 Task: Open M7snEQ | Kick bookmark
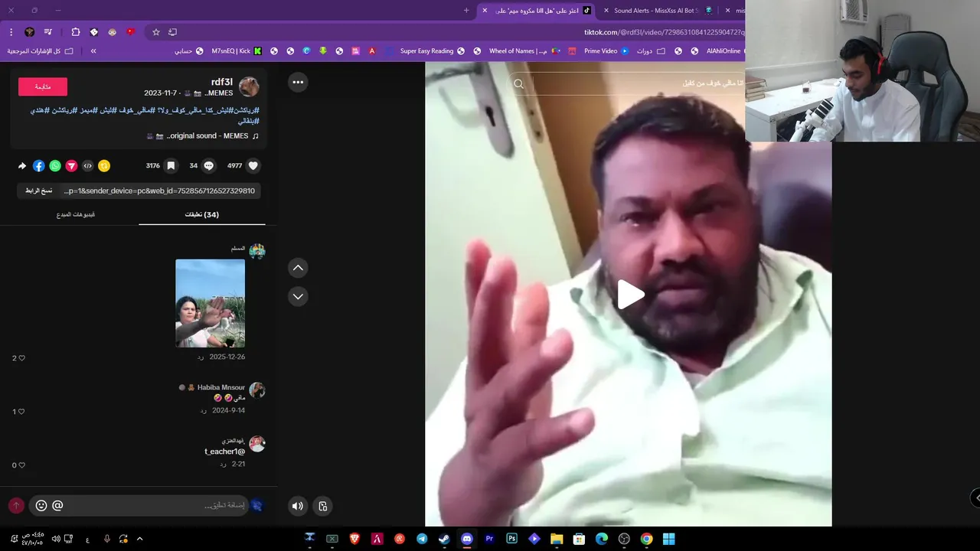click(x=237, y=51)
